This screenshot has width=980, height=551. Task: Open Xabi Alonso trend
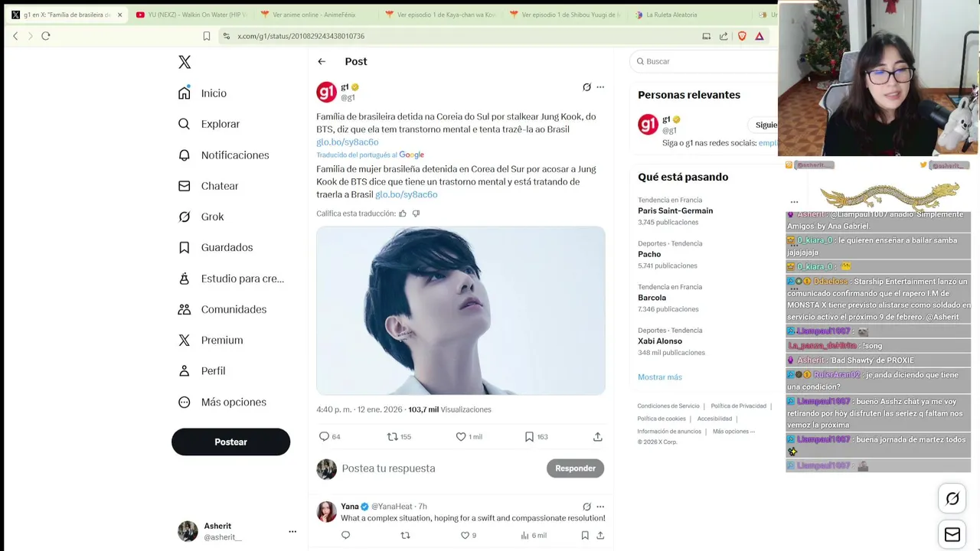[x=660, y=341]
